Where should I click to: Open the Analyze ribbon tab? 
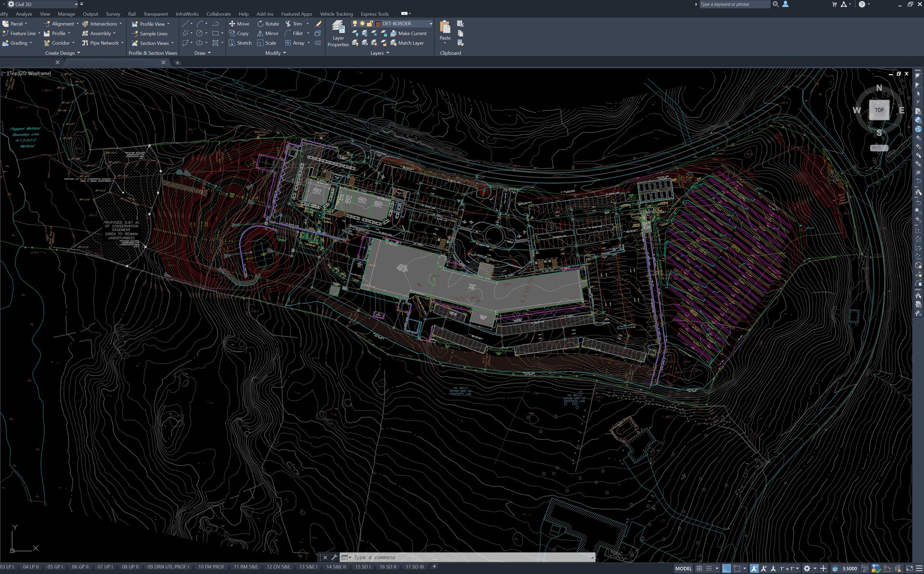point(24,14)
